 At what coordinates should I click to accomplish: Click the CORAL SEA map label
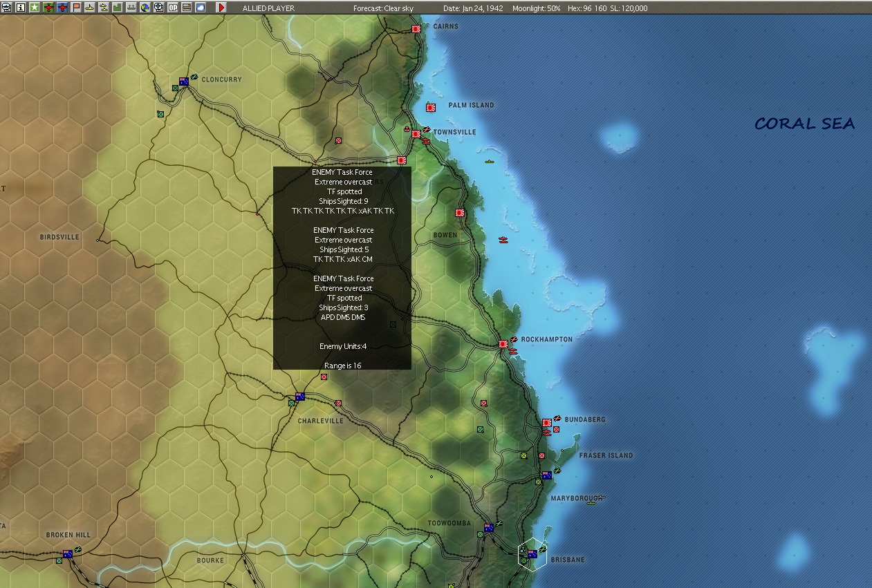coord(804,124)
